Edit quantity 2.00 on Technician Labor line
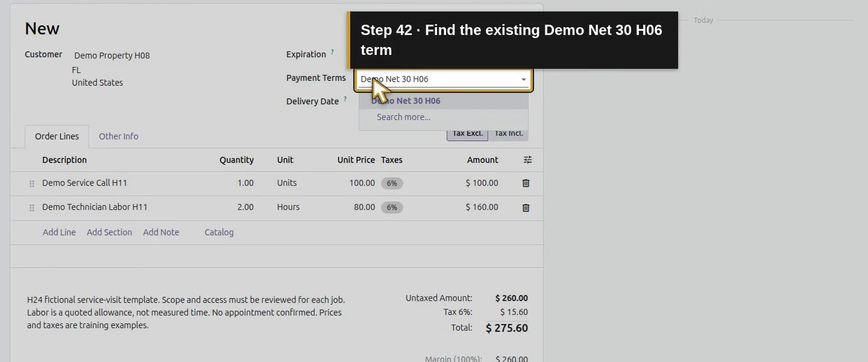 [x=245, y=207]
